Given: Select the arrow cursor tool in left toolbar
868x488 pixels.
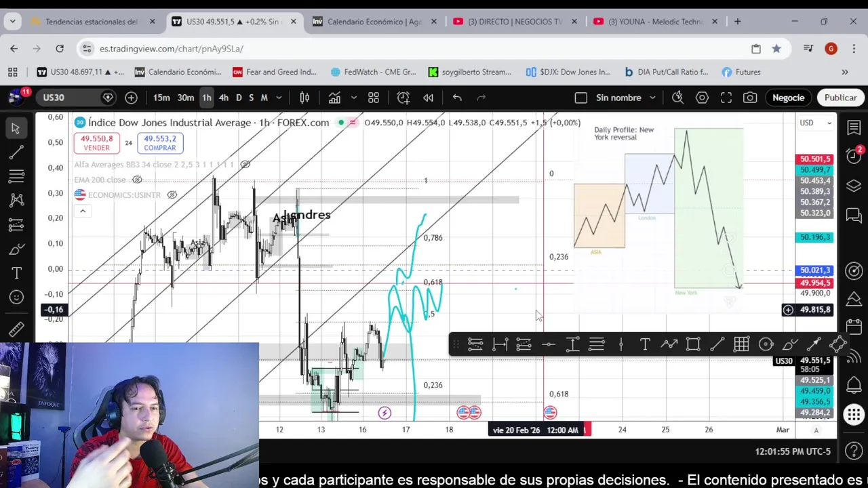Looking at the screenshot, I should [16, 128].
